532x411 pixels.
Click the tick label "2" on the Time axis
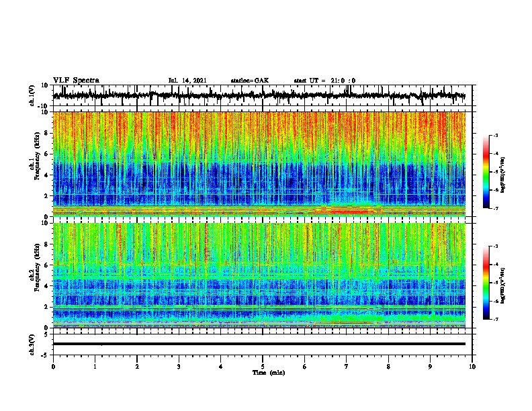click(137, 367)
